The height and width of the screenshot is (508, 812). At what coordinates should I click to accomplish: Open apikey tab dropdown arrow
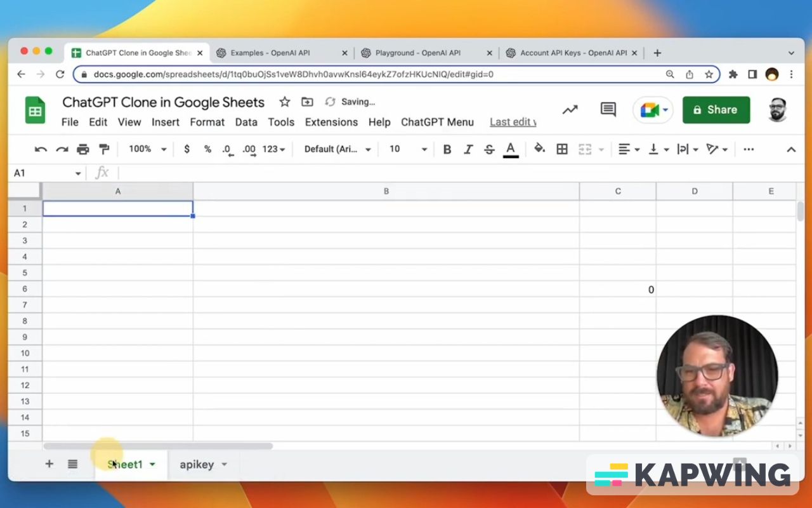pyautogui.click(x=224, y=465)
